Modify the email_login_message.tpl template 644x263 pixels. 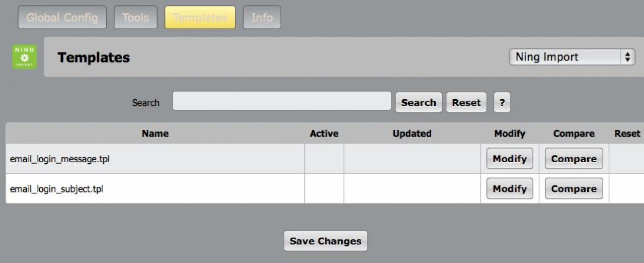click(509, 159)
